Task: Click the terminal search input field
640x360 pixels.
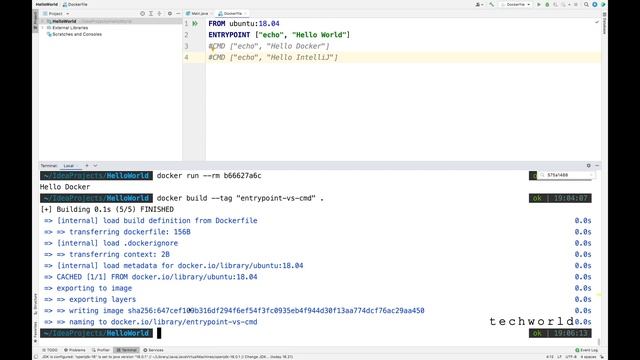Action: coord(566,175)
